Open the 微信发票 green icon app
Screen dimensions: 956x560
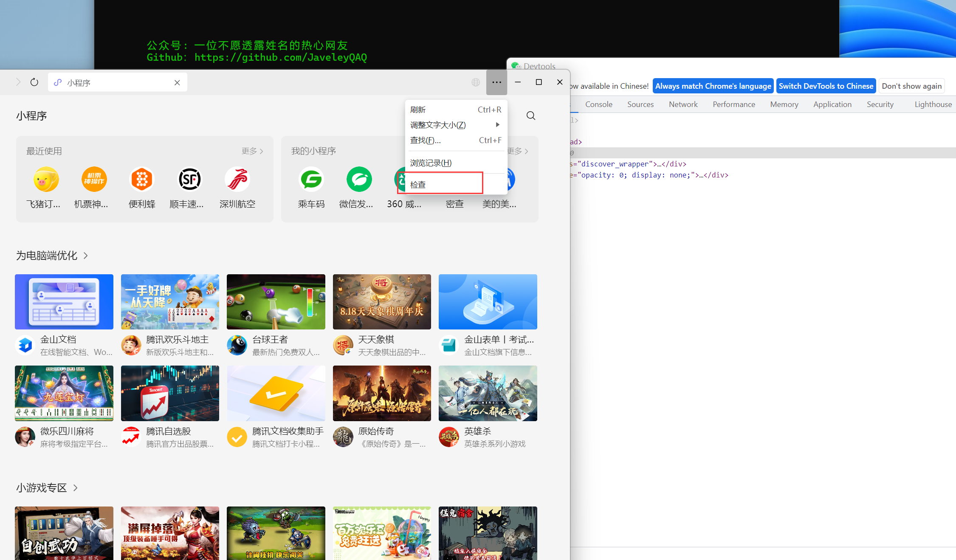tap(359, 180)
